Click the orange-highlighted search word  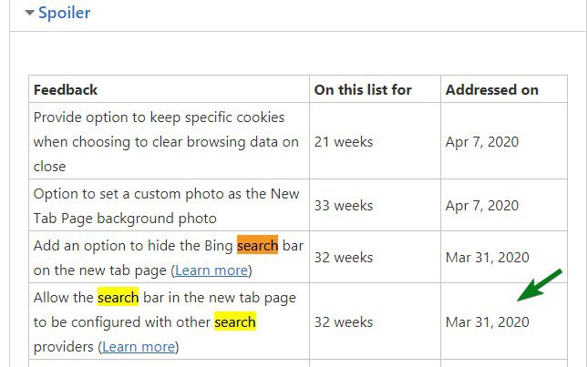(258, 245)
